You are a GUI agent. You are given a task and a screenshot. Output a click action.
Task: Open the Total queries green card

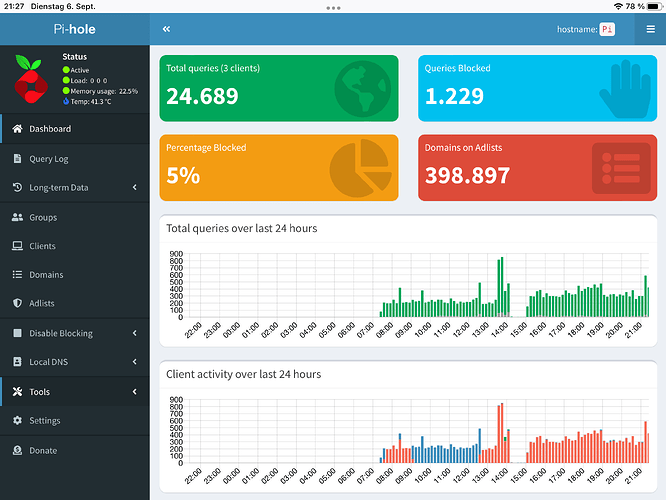tap(279, 87)
